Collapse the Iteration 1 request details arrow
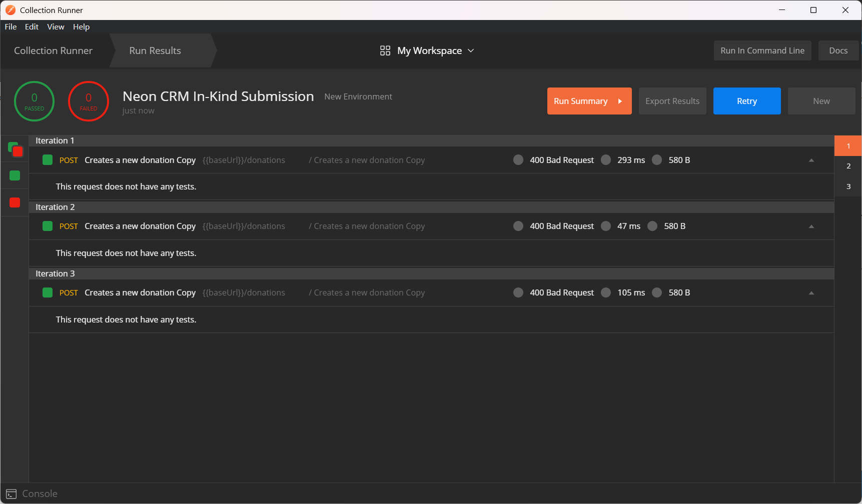Viewport: 862px width, 504px height. (x=811, y=160)
